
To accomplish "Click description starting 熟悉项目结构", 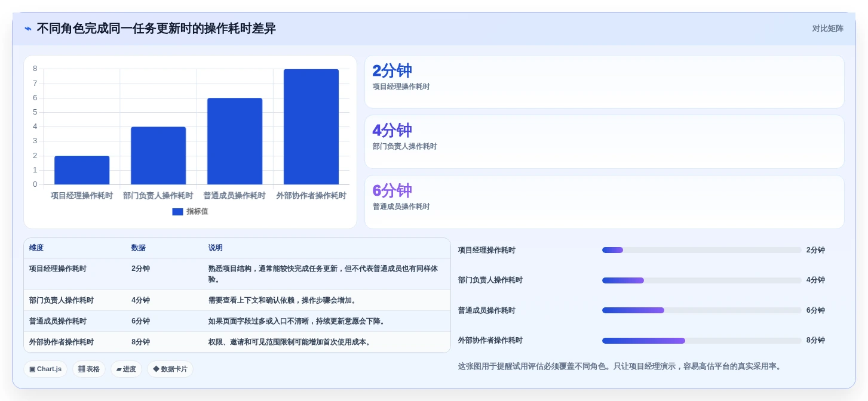I will 323,274.
